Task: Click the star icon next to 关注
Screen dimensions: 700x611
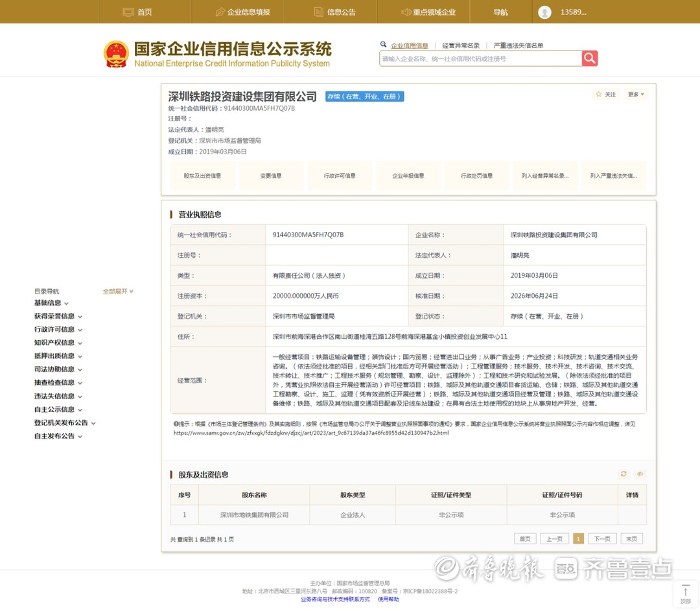Action: [x=599, y=94]
